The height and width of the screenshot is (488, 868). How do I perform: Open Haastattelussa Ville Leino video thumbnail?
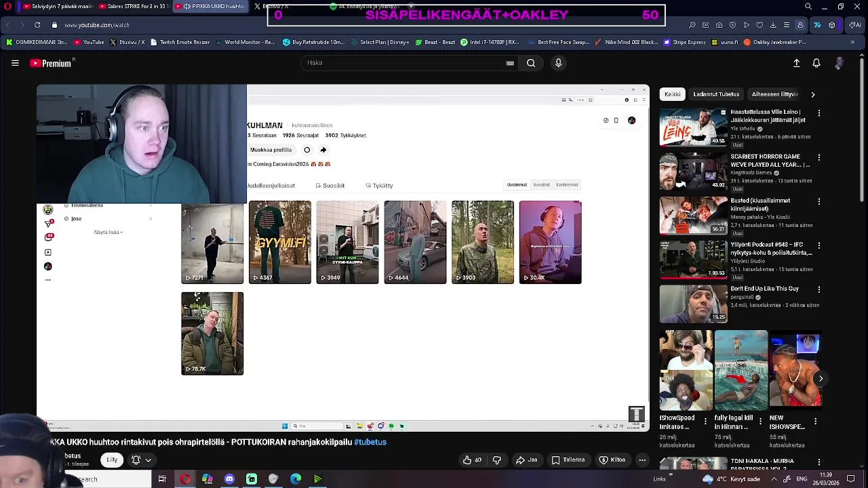coord(693,127)
